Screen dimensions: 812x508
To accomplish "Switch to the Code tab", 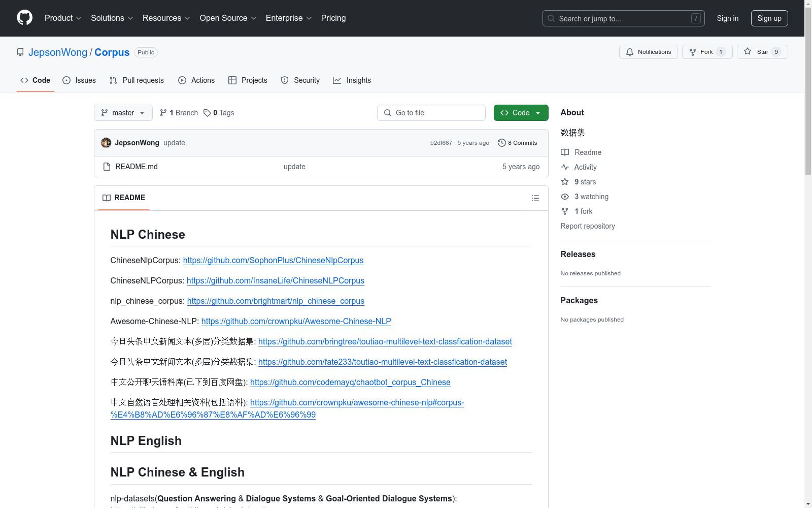I will pos(36,80).
